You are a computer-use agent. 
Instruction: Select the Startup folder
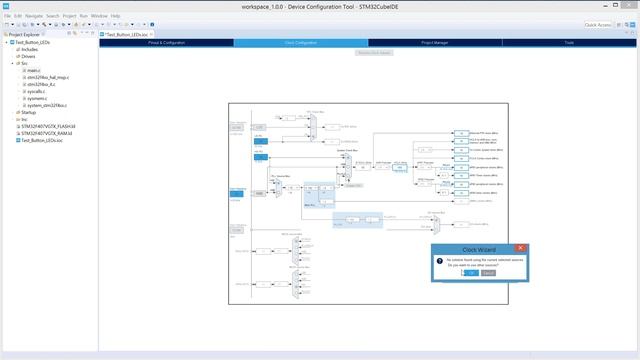click(28, 112)
